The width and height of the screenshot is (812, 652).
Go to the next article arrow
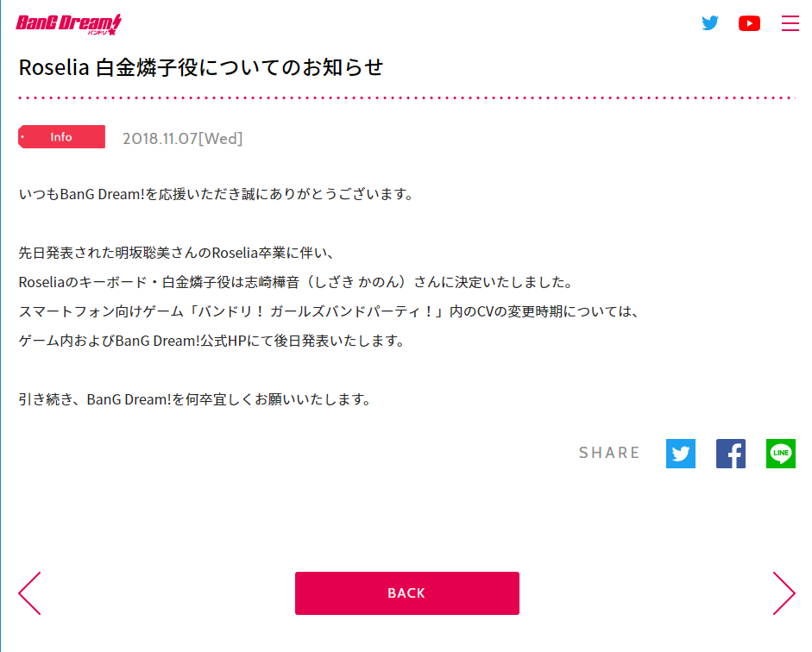click(x=783, y=593)
